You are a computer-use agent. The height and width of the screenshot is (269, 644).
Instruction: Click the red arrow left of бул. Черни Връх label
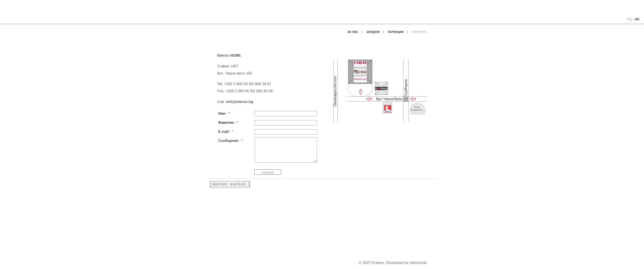pos(369,99)
